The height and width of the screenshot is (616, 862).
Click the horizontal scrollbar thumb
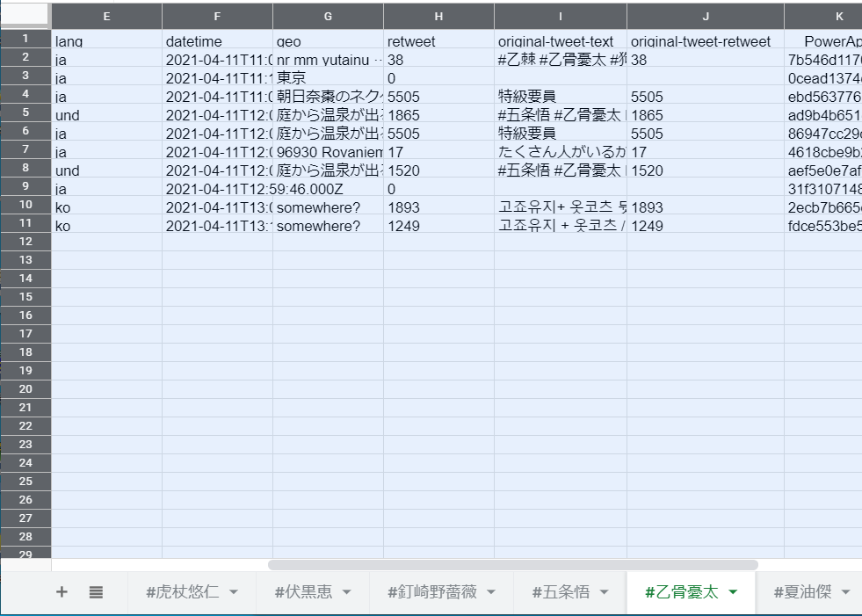[513, 565]
